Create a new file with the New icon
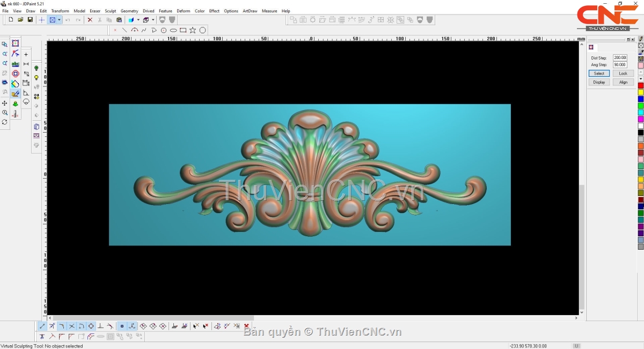644x349 pixels. pyautogui.click(x=11, y=20)
